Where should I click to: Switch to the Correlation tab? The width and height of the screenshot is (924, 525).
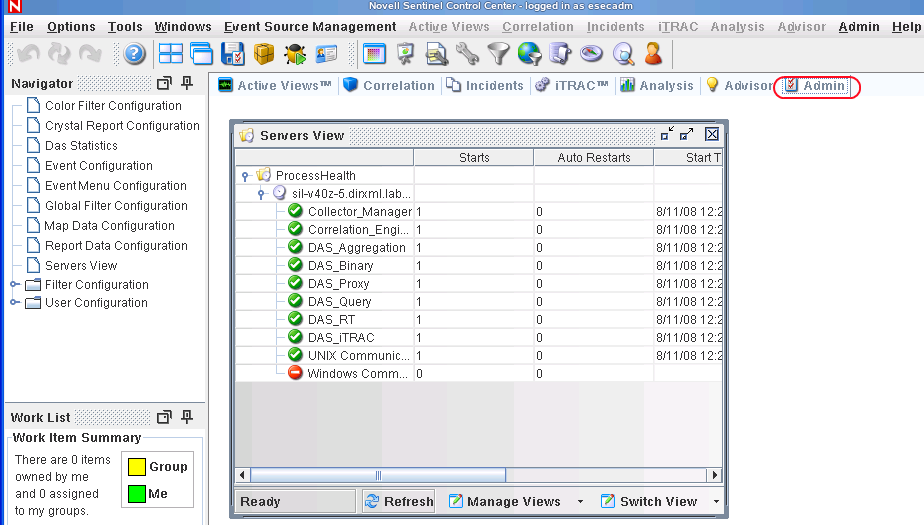click(x=389, y=85)
